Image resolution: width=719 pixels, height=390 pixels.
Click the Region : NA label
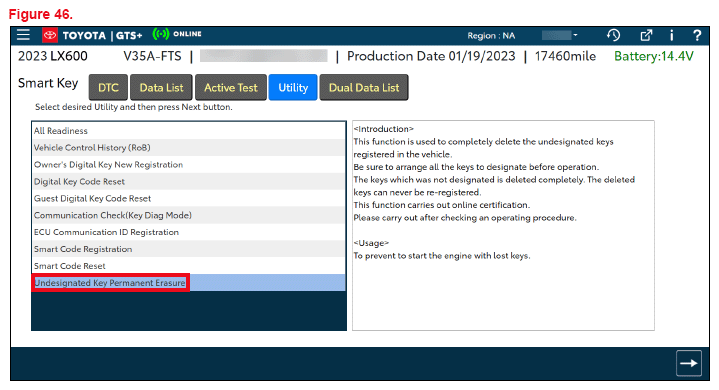pyautogui.click(x=491, y=36)
